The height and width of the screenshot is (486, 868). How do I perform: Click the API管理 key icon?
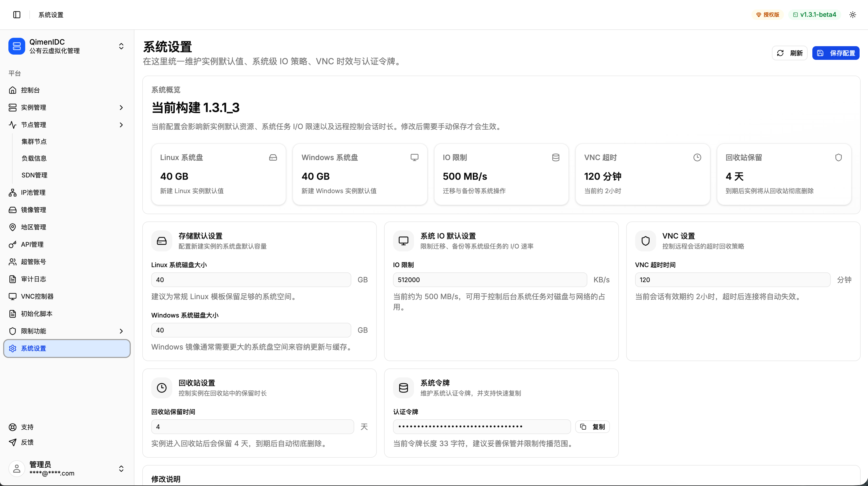click(12, 245)
